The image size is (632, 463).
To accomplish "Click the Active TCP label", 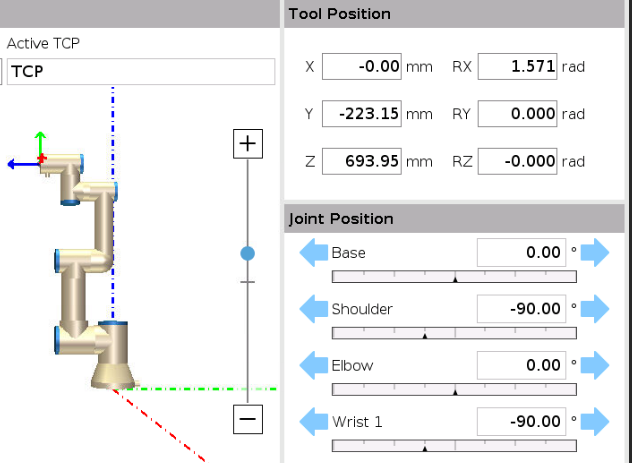I will [43, 43].
